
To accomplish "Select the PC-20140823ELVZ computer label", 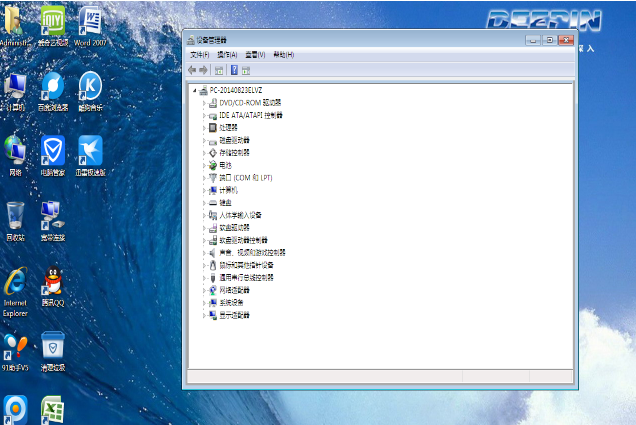I will (x=236, y=90).
